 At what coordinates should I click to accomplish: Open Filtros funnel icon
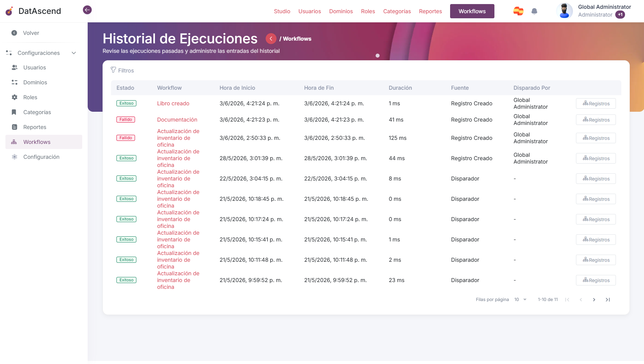tap(113, 70)
